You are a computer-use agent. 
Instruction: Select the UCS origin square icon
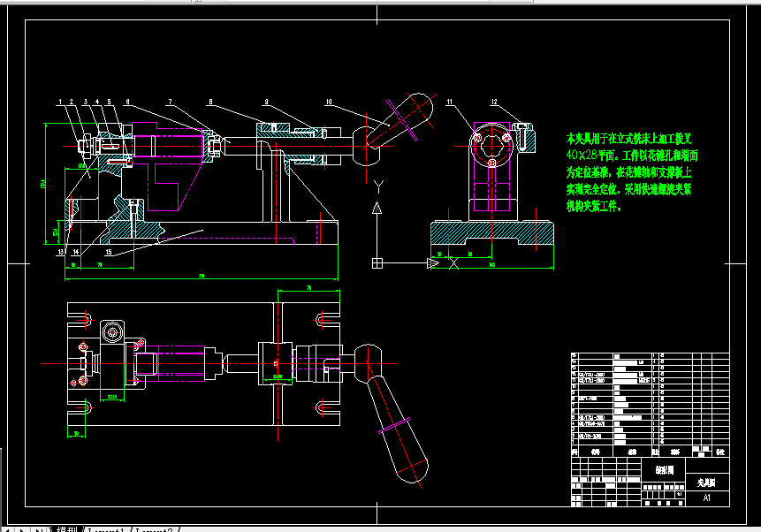pyautogui.click(x=377, y=263)
